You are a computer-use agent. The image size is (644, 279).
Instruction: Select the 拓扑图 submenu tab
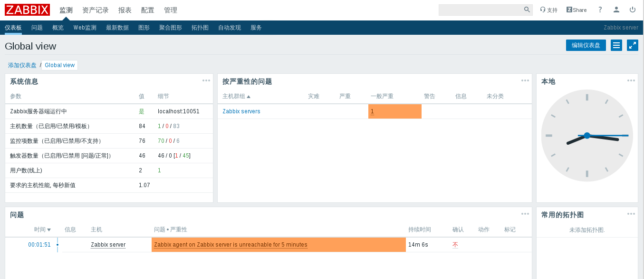(x=200, y=28)
